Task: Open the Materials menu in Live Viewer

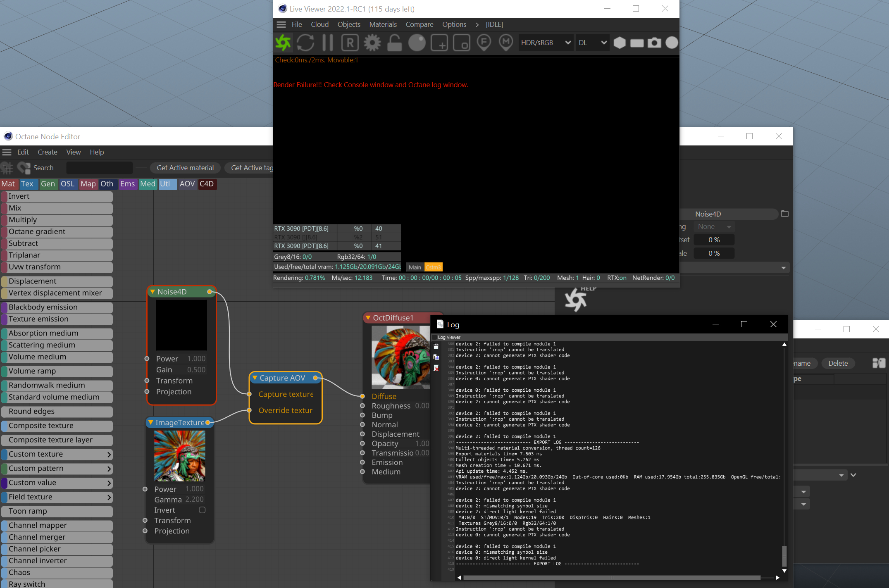Action: coord(383,24)
